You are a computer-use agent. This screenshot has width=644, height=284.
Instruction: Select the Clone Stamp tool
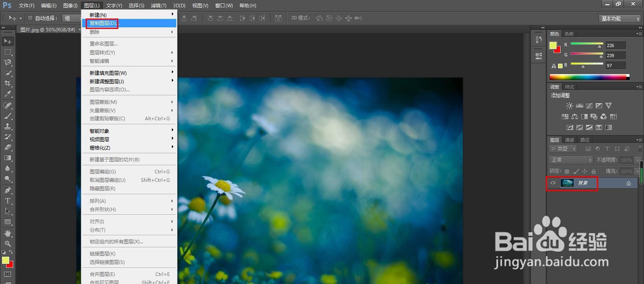(8, 126)
